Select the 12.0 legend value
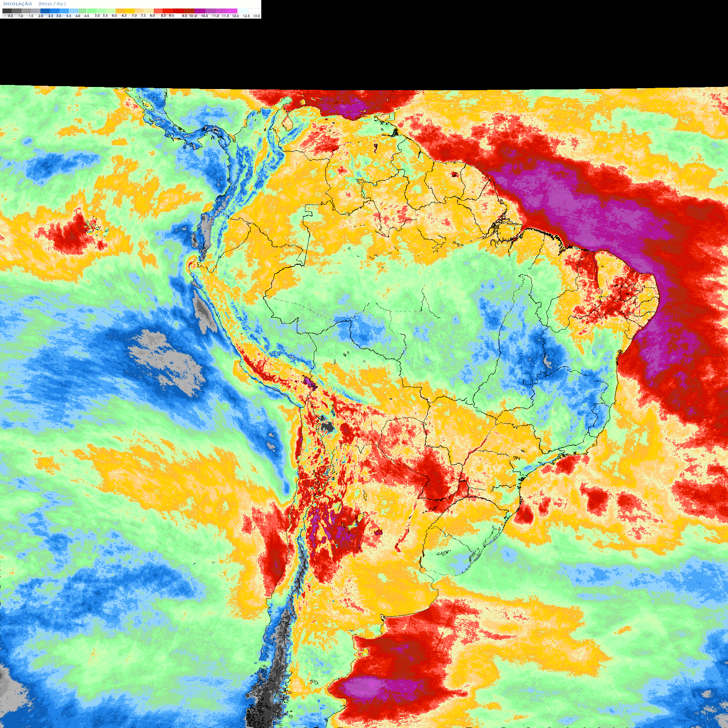Screen dimensions: 728x728 [235, 16]
